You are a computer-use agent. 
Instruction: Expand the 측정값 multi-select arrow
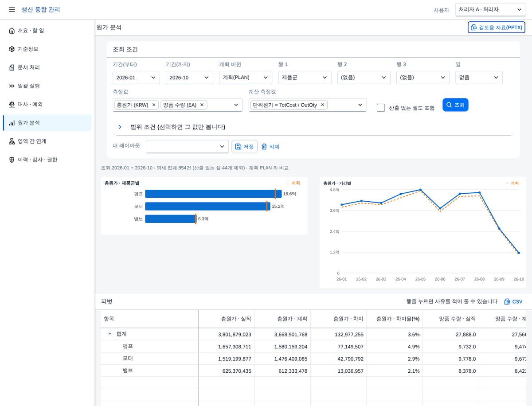coord(236,105)
